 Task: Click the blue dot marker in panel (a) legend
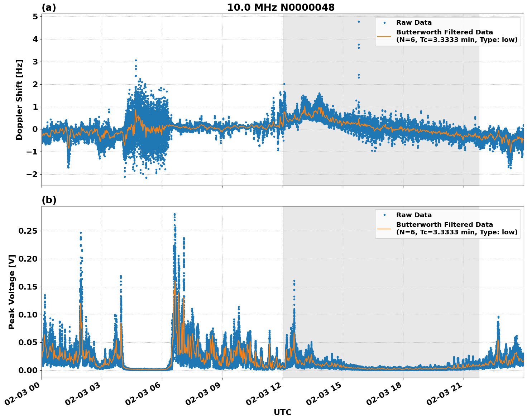point(384,23)
